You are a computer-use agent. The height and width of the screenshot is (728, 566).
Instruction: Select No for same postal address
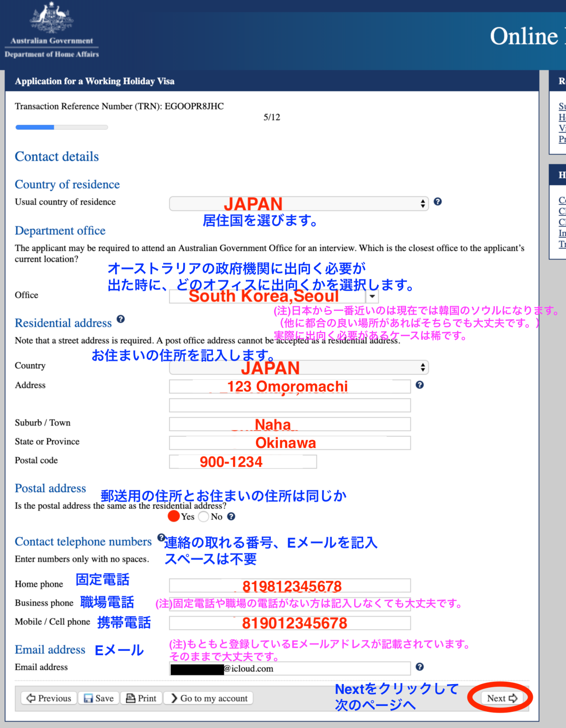(204, 517)
